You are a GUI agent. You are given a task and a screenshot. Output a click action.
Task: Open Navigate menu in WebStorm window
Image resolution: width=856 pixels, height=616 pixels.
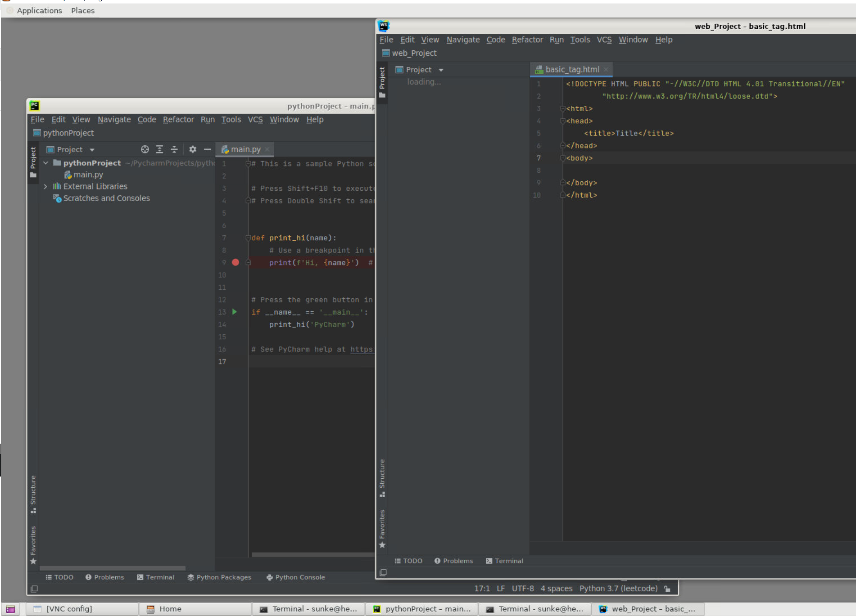coord(463,40)
